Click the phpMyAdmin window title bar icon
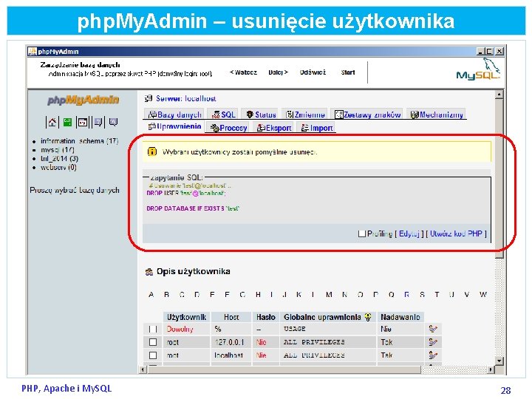The height and width of the screenshot is (399, 532). click(33, 51)
